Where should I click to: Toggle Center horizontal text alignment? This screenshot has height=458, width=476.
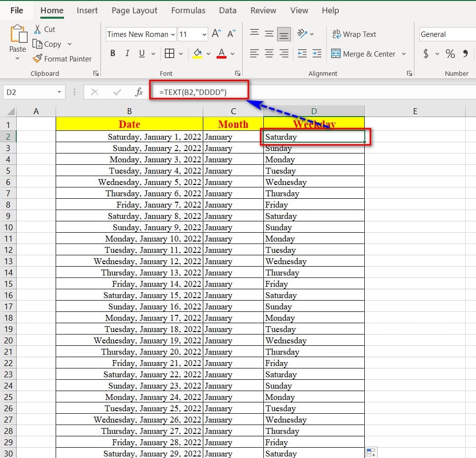click(x=269, y=54)
